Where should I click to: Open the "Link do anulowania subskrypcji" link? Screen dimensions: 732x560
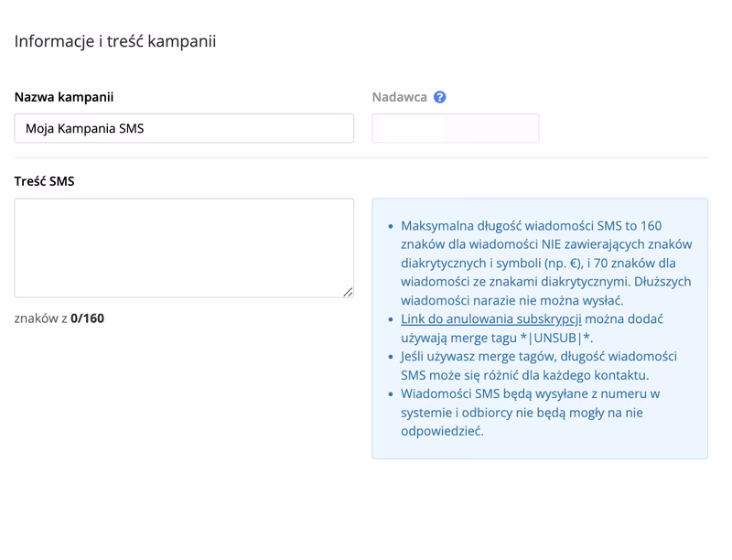point(491,319)
